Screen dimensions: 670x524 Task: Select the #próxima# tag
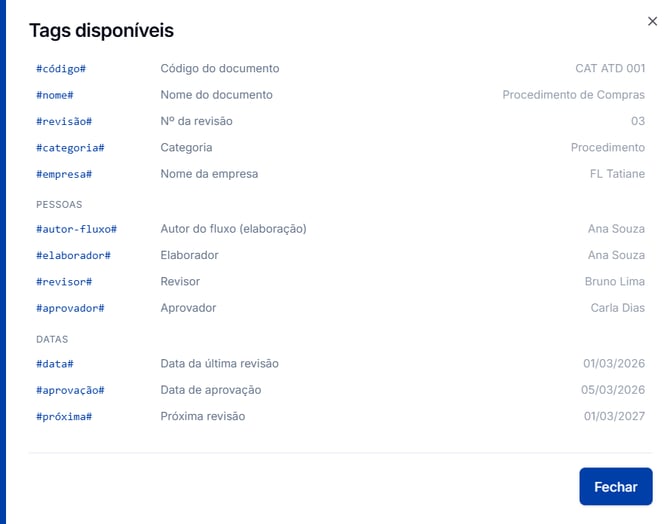pyautogui.click(x=64, y=417)
